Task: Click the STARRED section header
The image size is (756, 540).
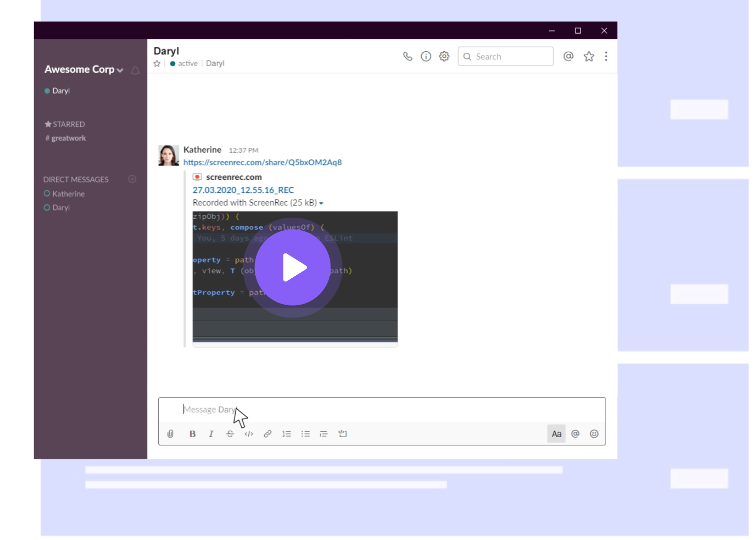Action: 65,124
